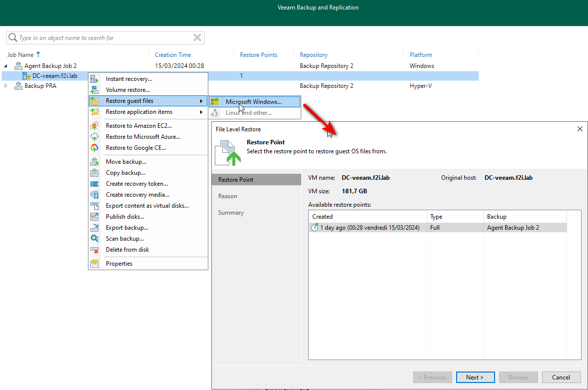Screen dimensions: 588x390
Task: Expand the Backup PRA tree node
Action: coord(5,86)
